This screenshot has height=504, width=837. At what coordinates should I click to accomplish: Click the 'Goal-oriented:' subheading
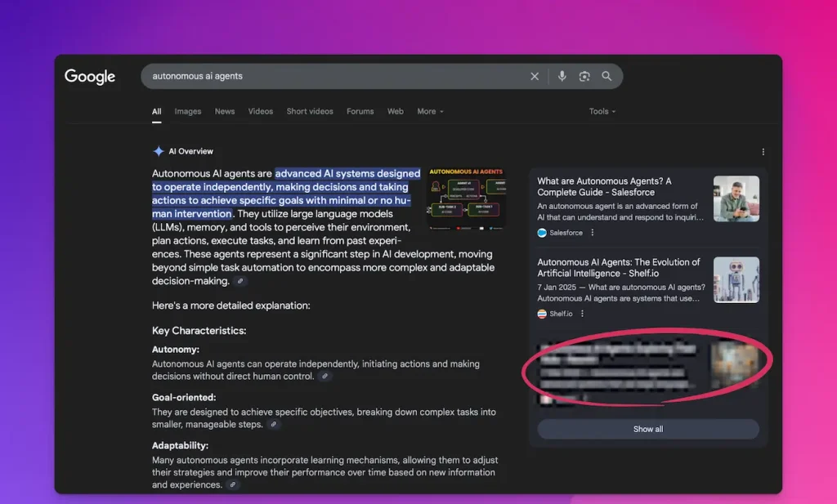point(184,397)
